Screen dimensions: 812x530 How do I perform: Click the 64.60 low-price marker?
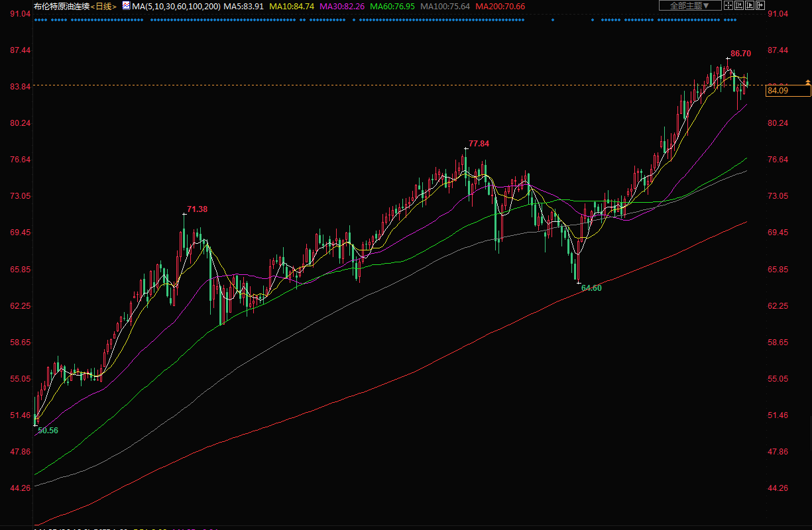click(591, 288)
